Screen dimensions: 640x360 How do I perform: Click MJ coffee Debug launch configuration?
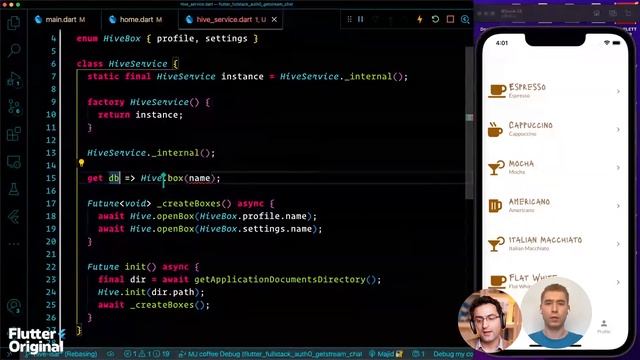point(270,354)
